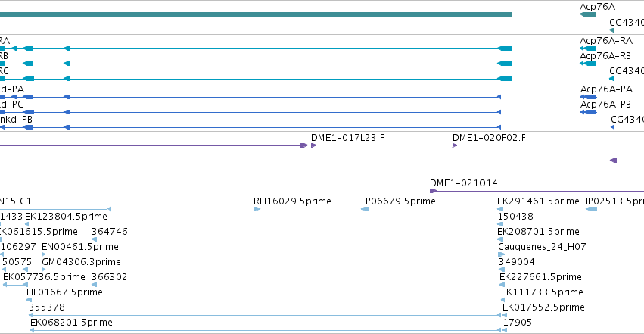
Task: Select the EK291461.5prime EST label
Action: click(x=538, y=201)
